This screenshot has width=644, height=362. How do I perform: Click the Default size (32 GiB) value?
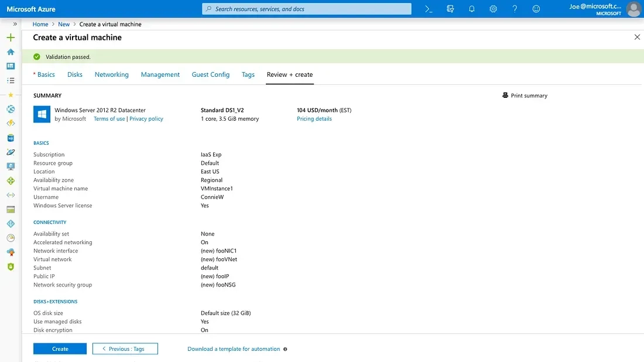pos(226,313)
